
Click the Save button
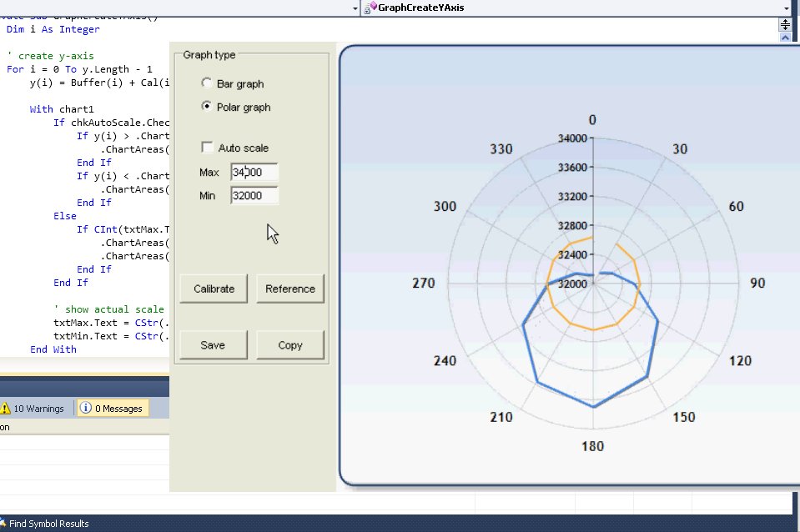click(214, 345)
